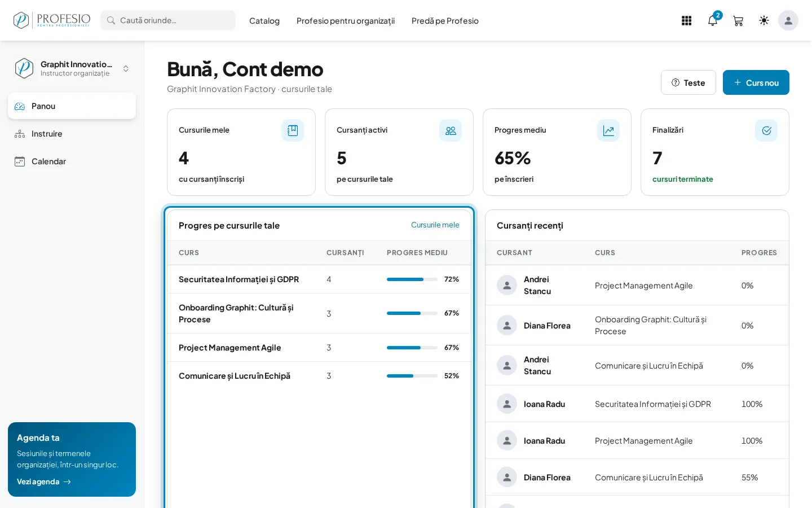The image size is (812, 508).
Task: Create a course with Curs nou button
Action: click(756, 82)
